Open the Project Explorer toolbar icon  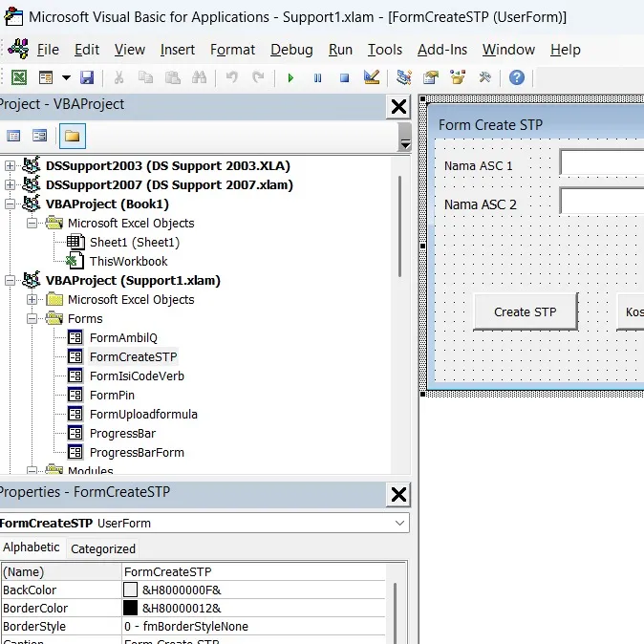404,78
